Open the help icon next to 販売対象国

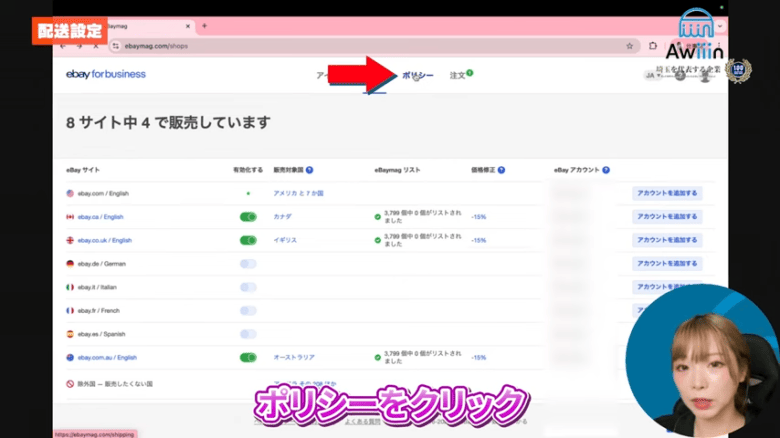point(310,171)
